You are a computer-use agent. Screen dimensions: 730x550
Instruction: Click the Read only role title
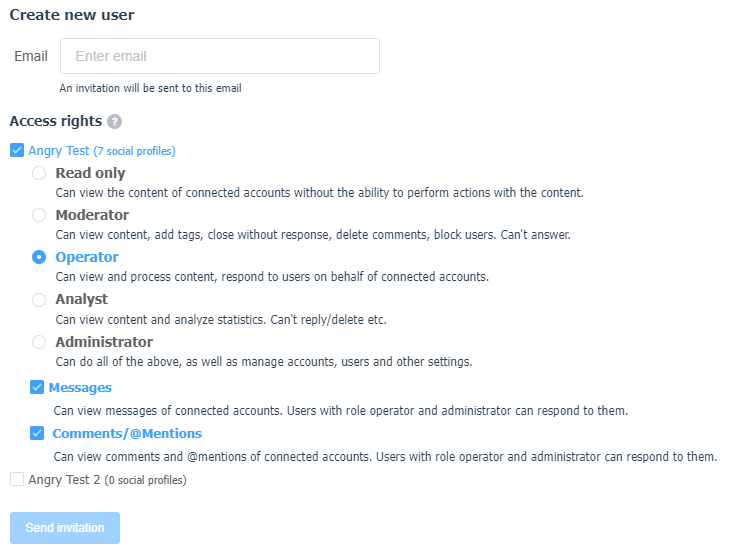[90, 173]
